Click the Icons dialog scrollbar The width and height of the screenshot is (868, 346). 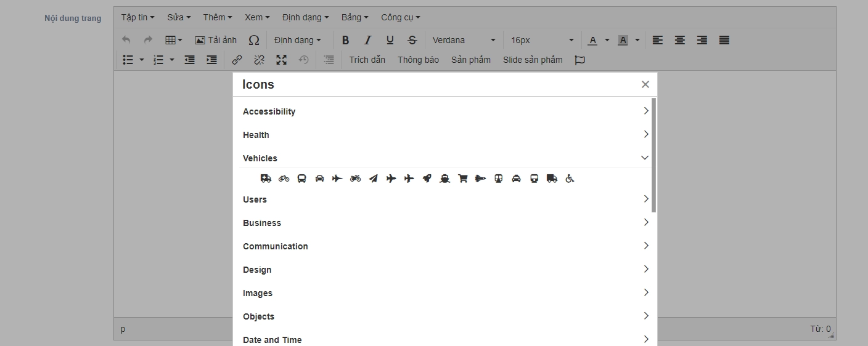pos(653,155)
